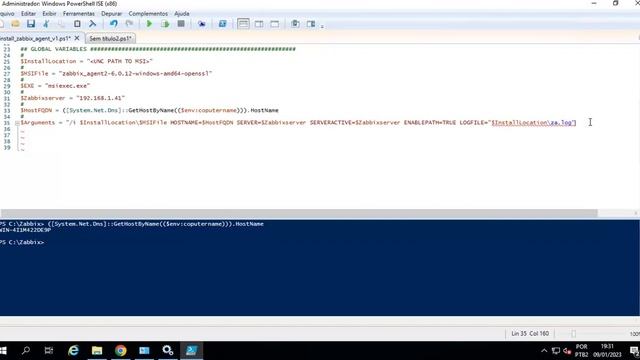Launch Google Chrome from the taskbar
This screenshot has width=640, height=360.
click(x=120, y=351)
